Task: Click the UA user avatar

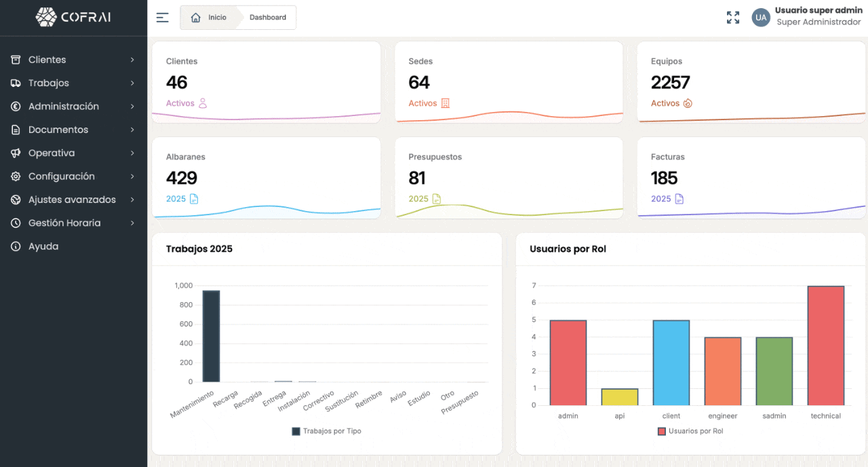Action: point(761,18)
